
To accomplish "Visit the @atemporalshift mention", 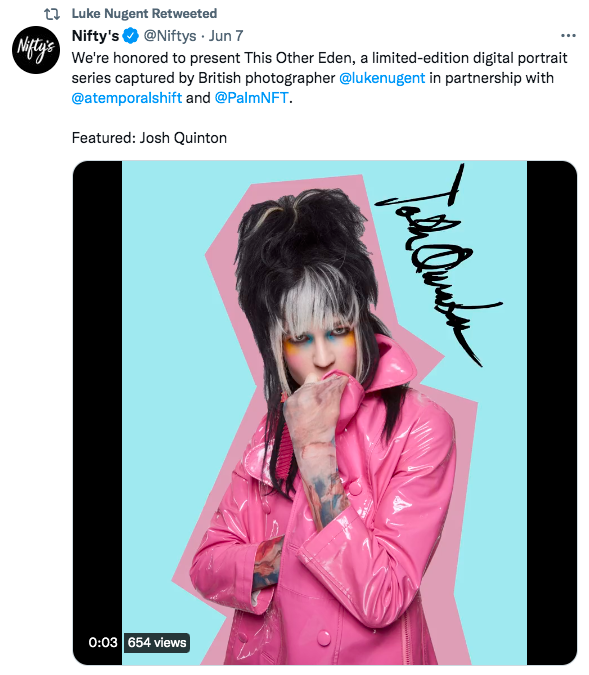I will click(127, 98).
